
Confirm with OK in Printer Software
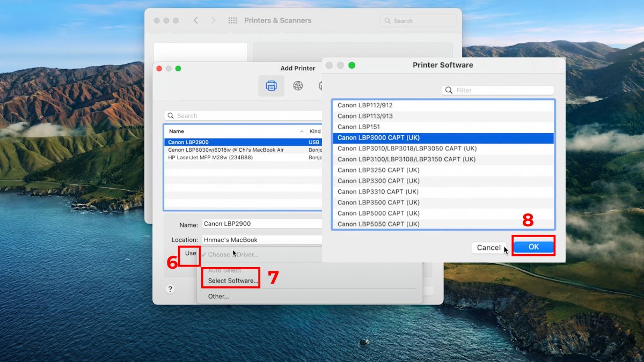click(x=533, y=247)
